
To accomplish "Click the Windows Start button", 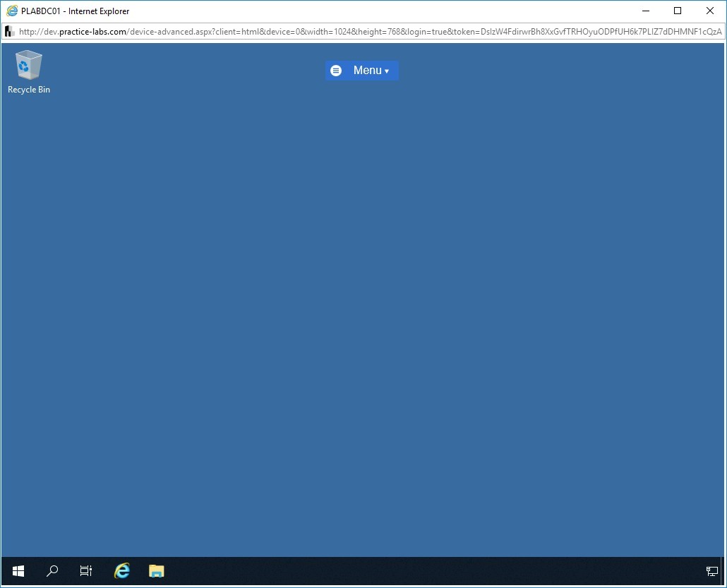I will [x=18, y=571].
